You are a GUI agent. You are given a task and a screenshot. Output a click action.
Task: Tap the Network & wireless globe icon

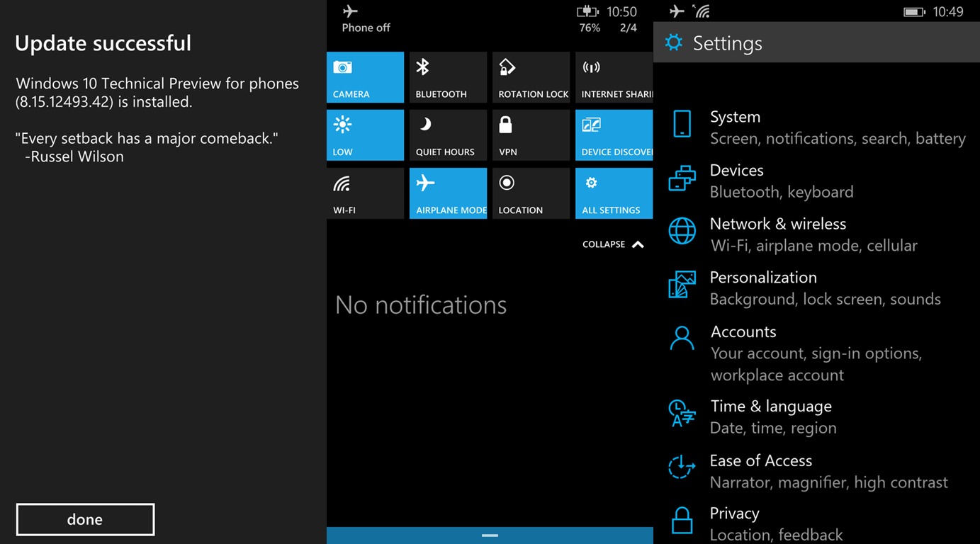(x=682, y=231)
